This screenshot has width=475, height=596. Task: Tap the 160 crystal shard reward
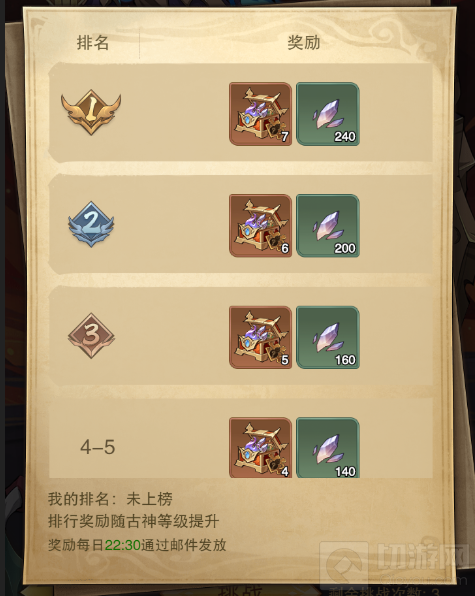(328, 337)
